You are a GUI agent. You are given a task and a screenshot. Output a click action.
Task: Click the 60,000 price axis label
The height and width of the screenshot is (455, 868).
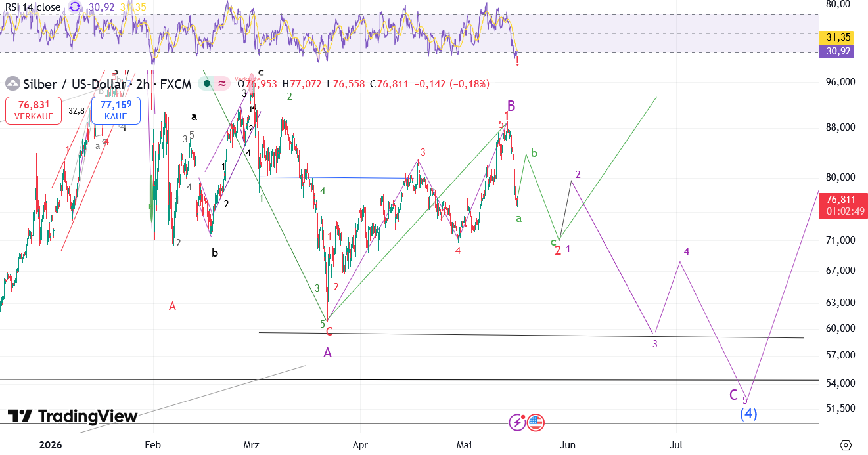pos(840,328)
